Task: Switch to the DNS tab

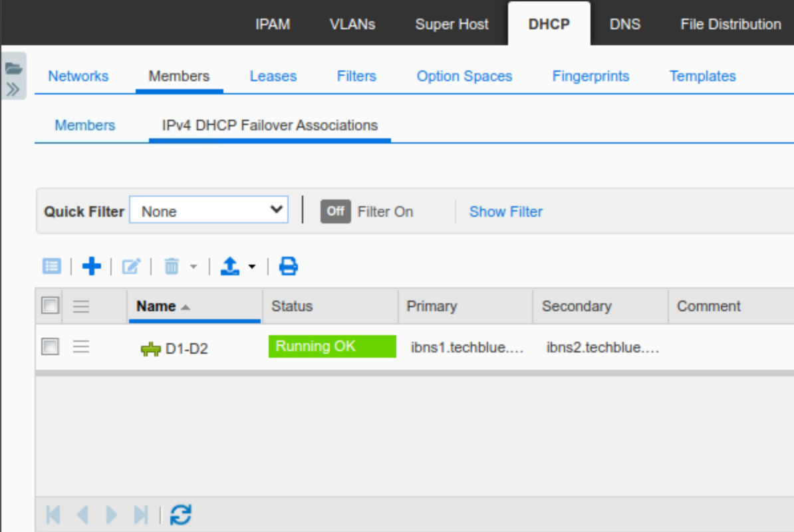Action: tap(624, 25)
